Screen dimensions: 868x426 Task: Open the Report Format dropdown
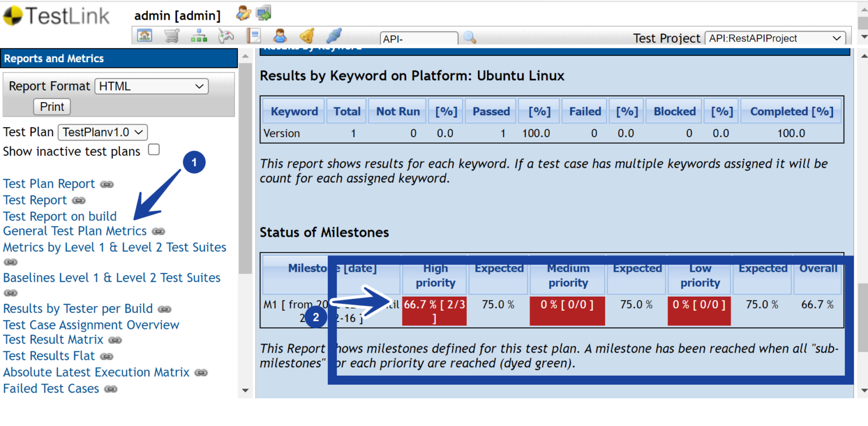[x=151, y=86]
